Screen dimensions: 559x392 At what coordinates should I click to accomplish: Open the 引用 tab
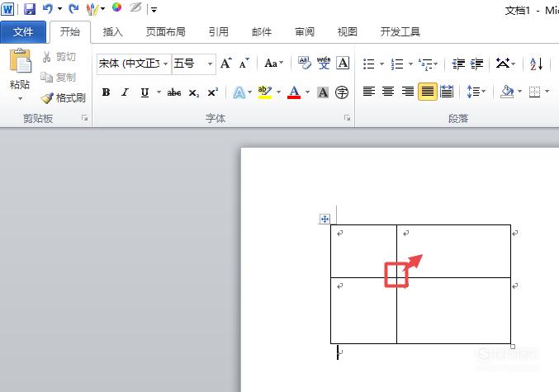tap(219, 32)
